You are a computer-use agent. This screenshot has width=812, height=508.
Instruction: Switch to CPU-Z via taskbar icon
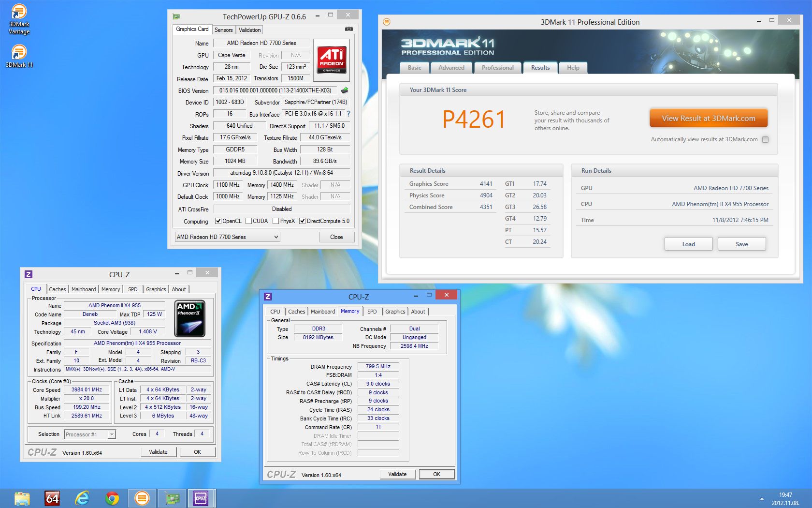(201, 498)
